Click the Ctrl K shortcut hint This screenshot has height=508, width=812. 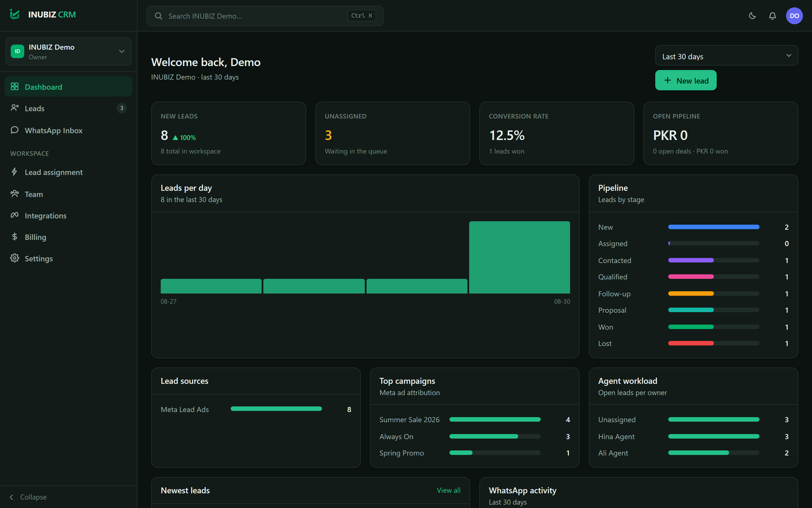coord(362,16)
